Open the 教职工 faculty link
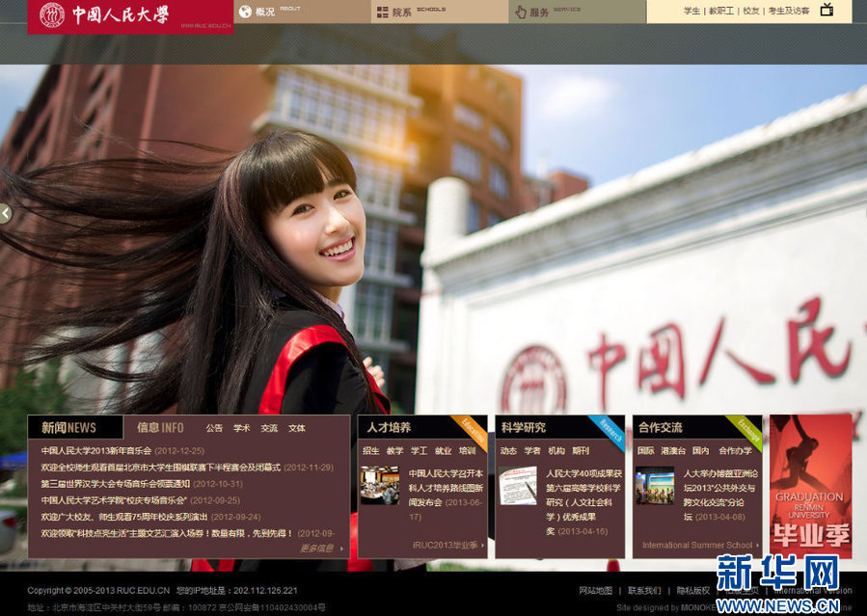 tap(721, 11)
